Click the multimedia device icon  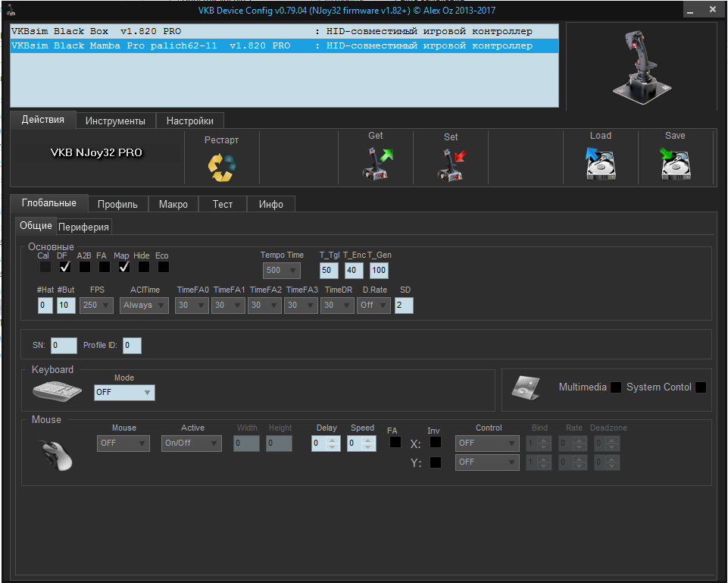click(526, 387)
